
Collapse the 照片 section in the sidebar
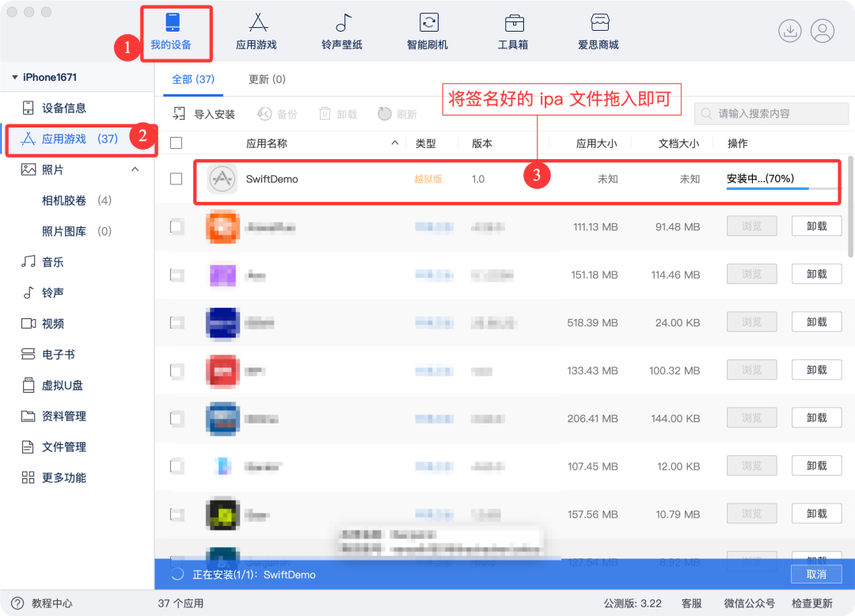click(x=135, y=169)
